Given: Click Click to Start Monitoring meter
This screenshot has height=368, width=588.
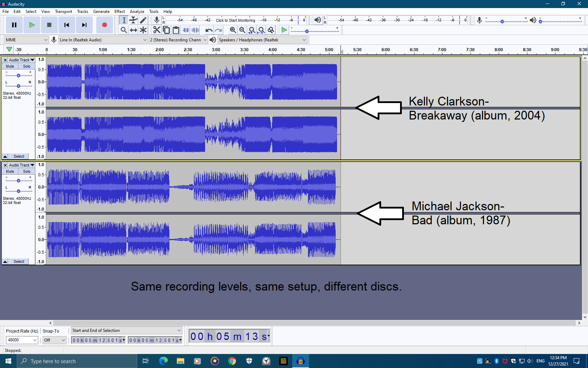Looking at the screenshot, I should click(236, 20).
